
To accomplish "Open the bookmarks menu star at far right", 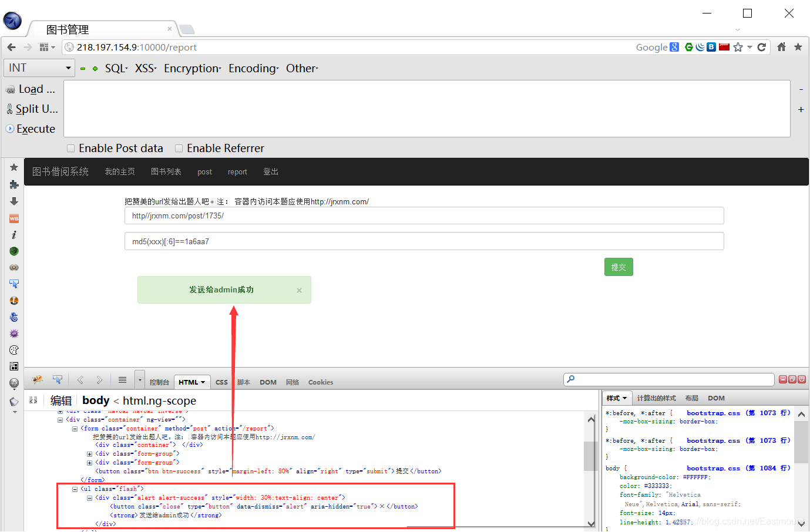I will click(798, 47).
